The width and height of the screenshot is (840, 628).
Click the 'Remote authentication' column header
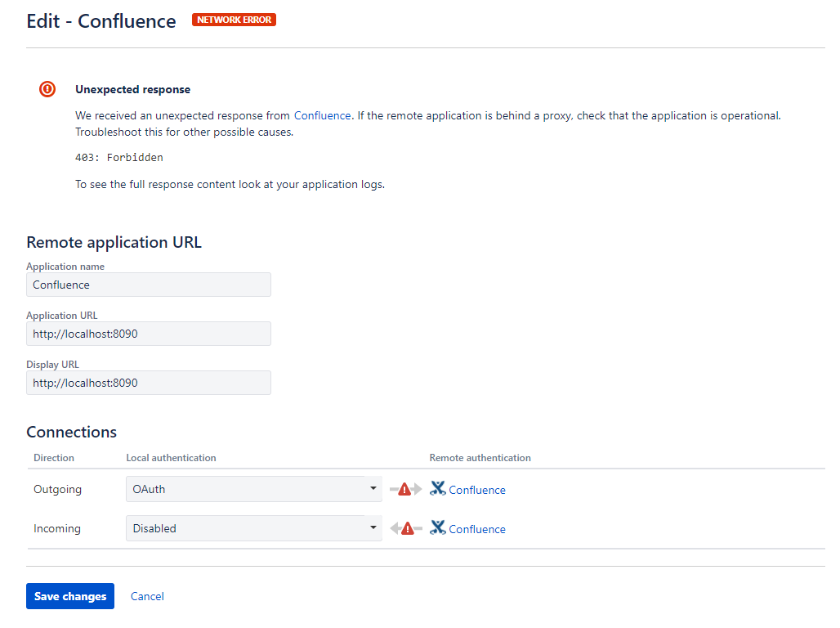480,458
